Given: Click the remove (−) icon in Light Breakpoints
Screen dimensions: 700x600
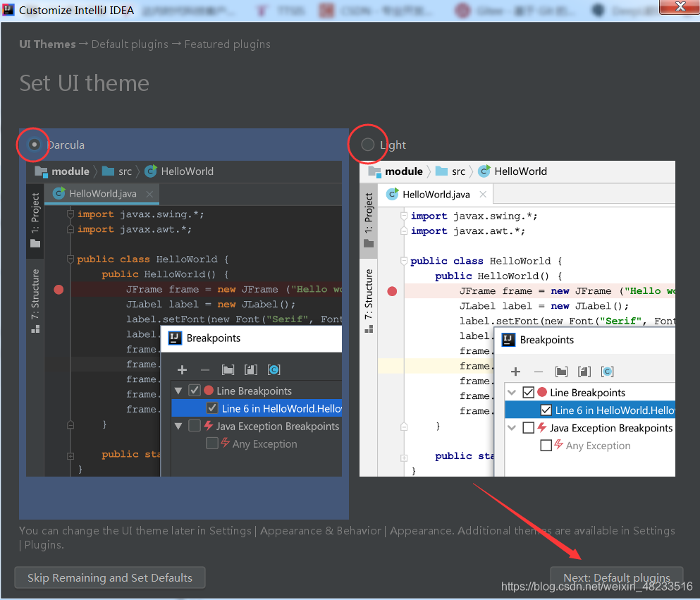Looking at the screenshot, I should coord(539,372).
